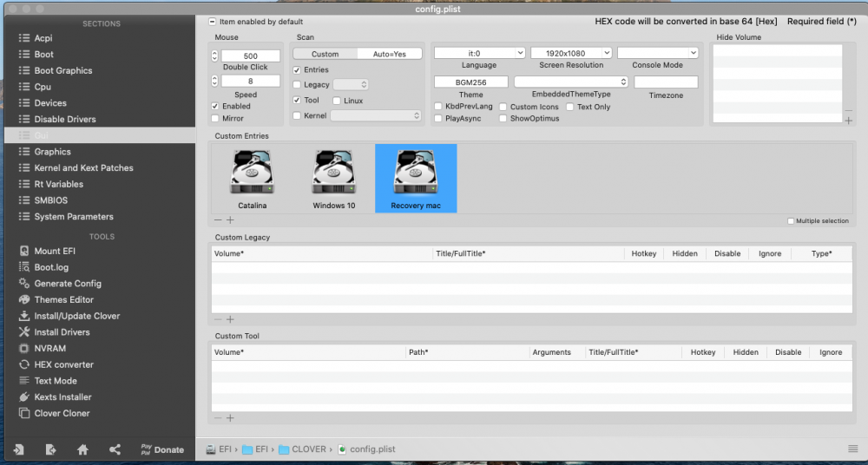Add a volume to Hide Volume list
The width and height of the screenshot is (868, 465).
[849, 121]
